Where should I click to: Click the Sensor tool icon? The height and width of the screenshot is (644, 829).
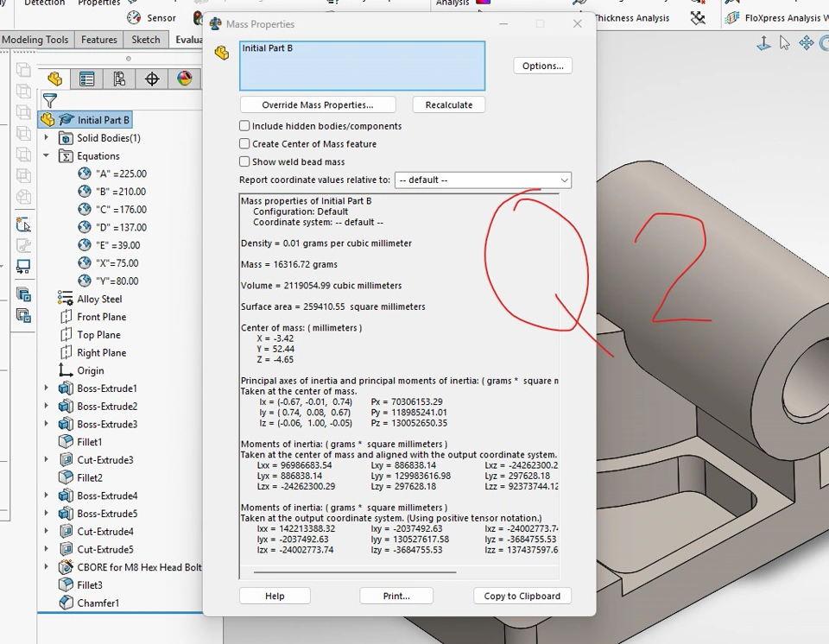(x=134, y=18)
